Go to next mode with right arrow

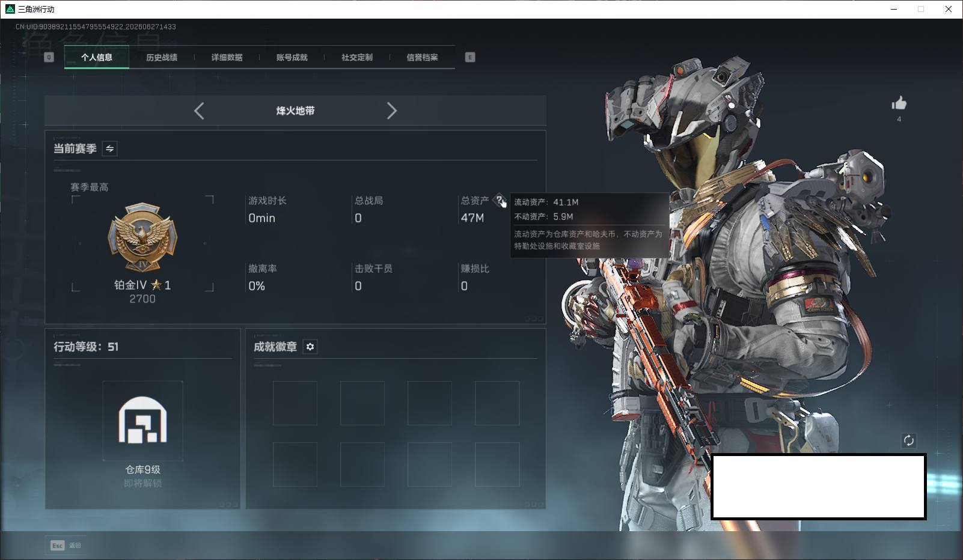(392, 111)
